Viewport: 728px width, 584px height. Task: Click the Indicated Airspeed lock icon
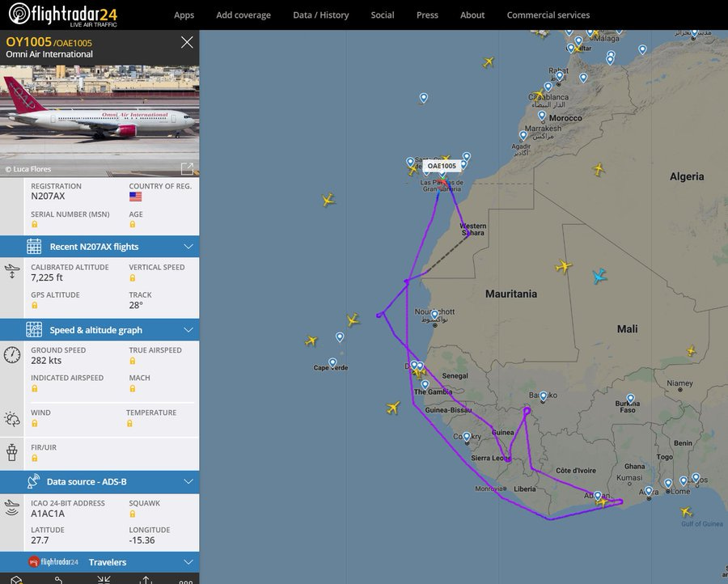(x=34, y=388)
